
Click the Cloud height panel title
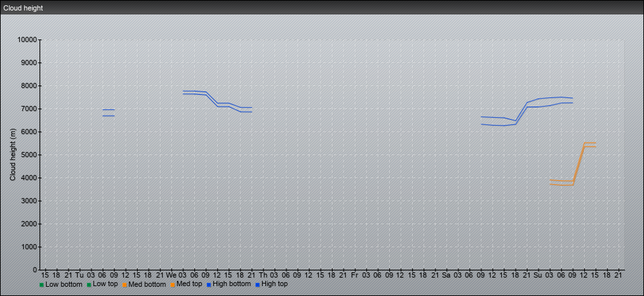pyautogui.click(x=23, y=8)
